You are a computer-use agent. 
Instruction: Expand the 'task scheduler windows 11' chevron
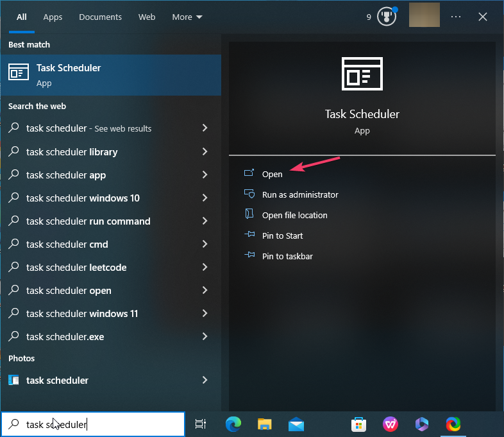(205, 313)
